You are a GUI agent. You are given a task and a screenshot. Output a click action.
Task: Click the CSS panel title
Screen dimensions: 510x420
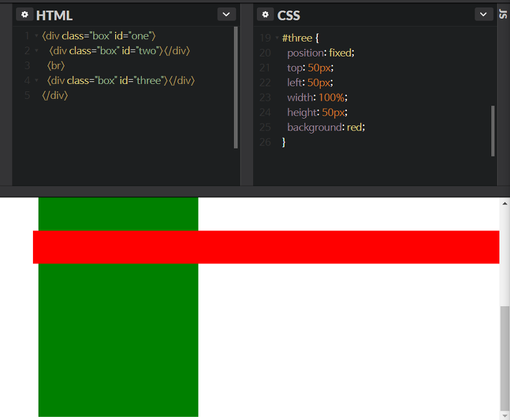[289, 16]
